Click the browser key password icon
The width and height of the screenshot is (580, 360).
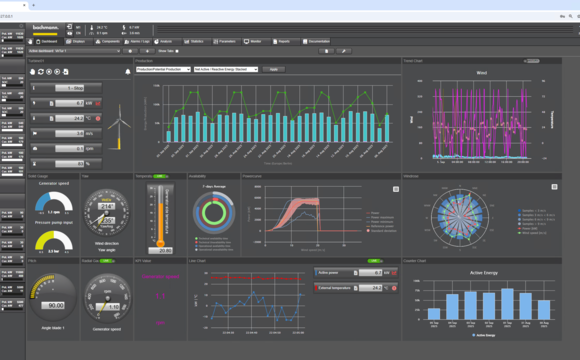point(562,16)
